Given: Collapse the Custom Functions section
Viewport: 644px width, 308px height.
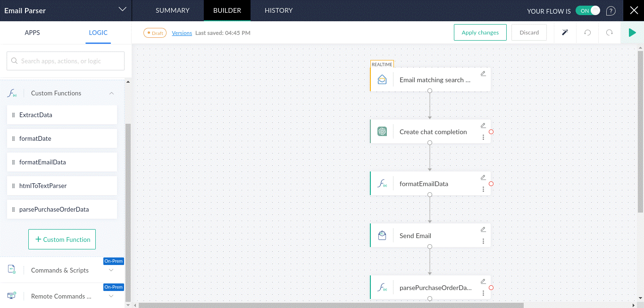Looking at the screenshot, I should coord(111,94).
